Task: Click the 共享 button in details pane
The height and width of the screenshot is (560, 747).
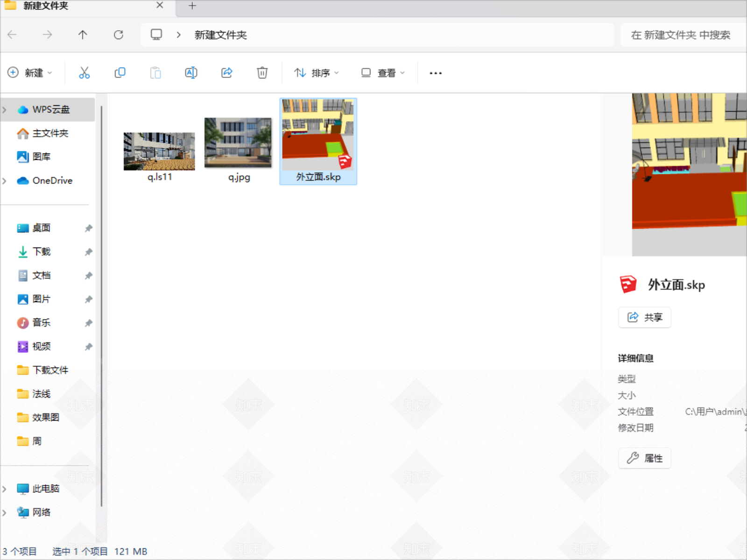Action: [x=645, y=317]
